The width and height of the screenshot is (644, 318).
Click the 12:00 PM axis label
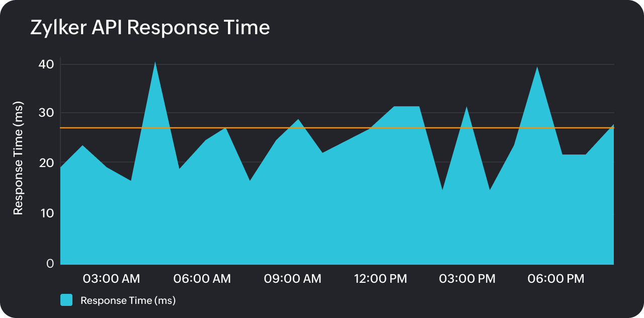(380, 279)
